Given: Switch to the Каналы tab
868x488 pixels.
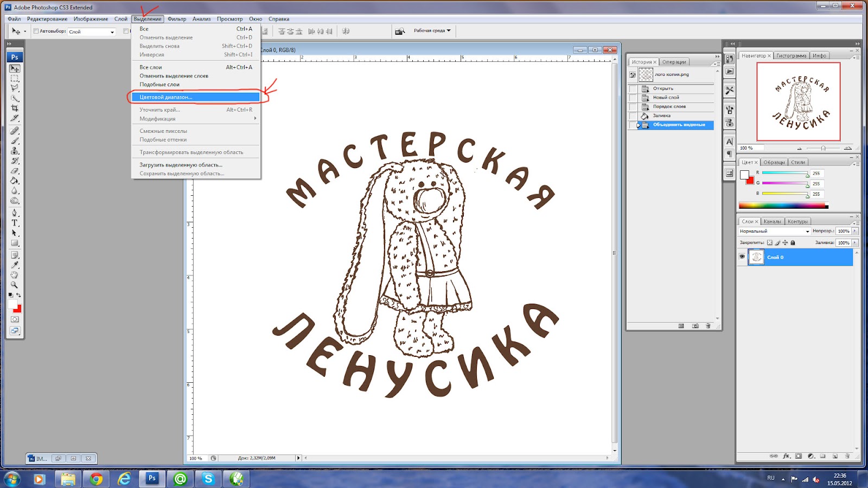Looking at the screenshot, I should click(772, 221).
